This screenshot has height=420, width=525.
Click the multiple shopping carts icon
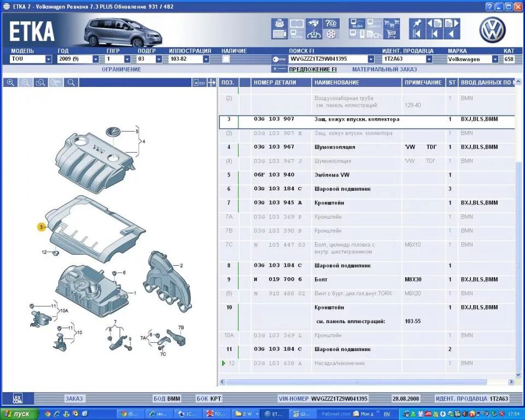(392, 24)
